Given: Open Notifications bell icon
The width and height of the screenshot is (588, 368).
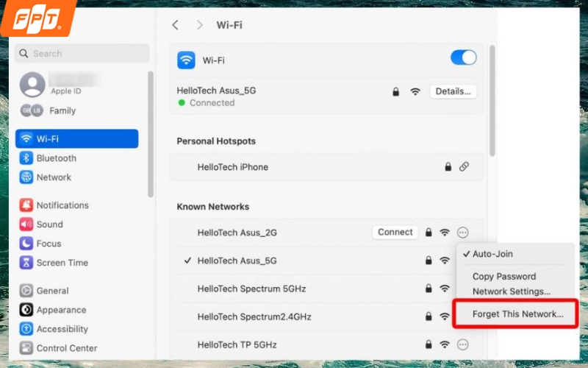Looking at the screenshot, I should point(26,205).
